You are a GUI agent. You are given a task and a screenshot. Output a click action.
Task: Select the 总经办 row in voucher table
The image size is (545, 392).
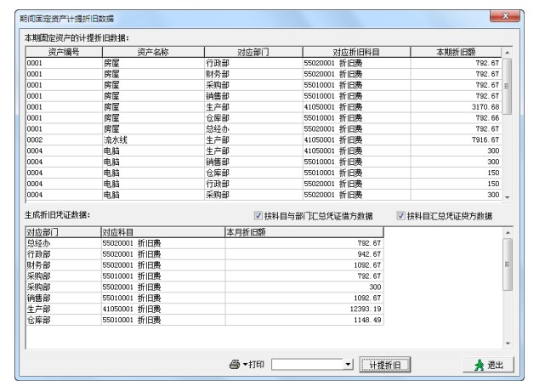(x=128, y=242)
